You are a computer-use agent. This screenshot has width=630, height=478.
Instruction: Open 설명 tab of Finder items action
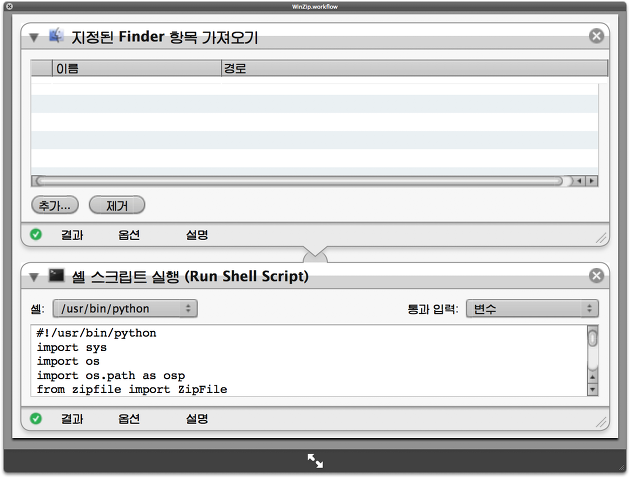coord(197,235)
